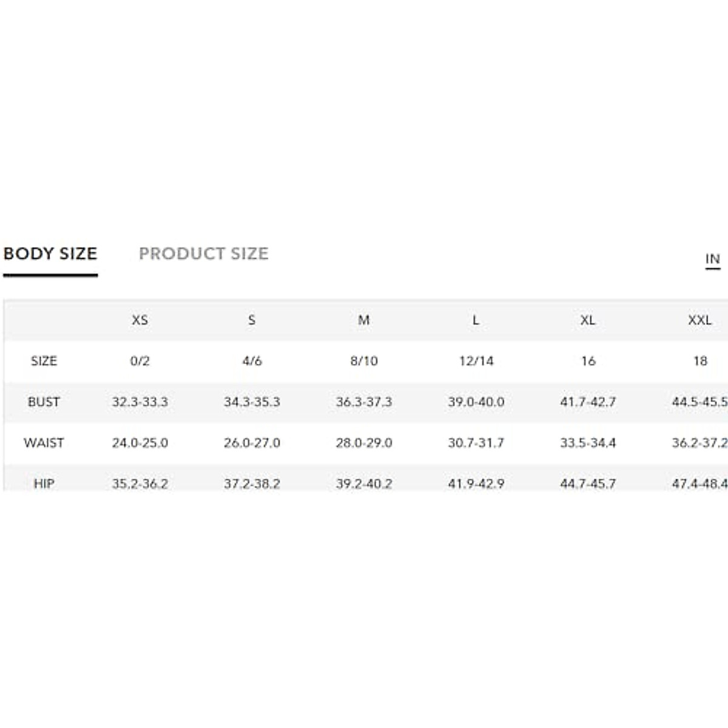Select bust measurement 41.7-42.7
The width and height of the screenshot is (728, 728).
click(587, 402)
